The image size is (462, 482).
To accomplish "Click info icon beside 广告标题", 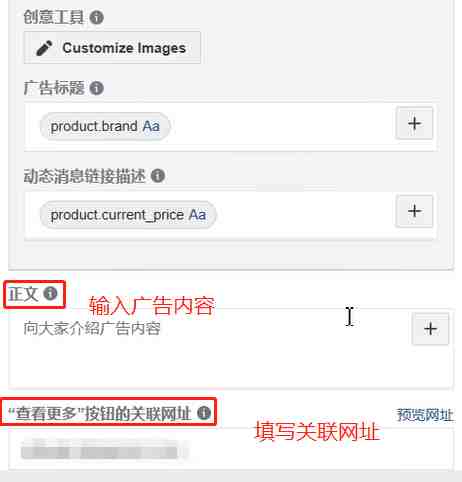I will 97,88.
